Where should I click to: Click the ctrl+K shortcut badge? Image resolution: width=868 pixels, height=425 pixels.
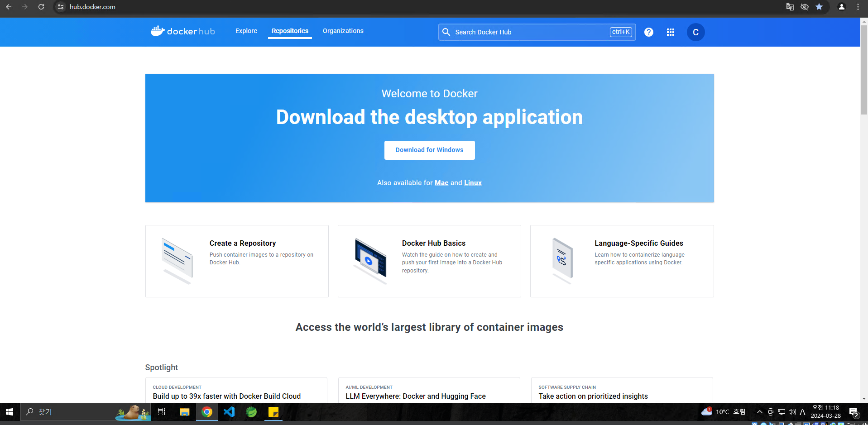click(621, 32)
